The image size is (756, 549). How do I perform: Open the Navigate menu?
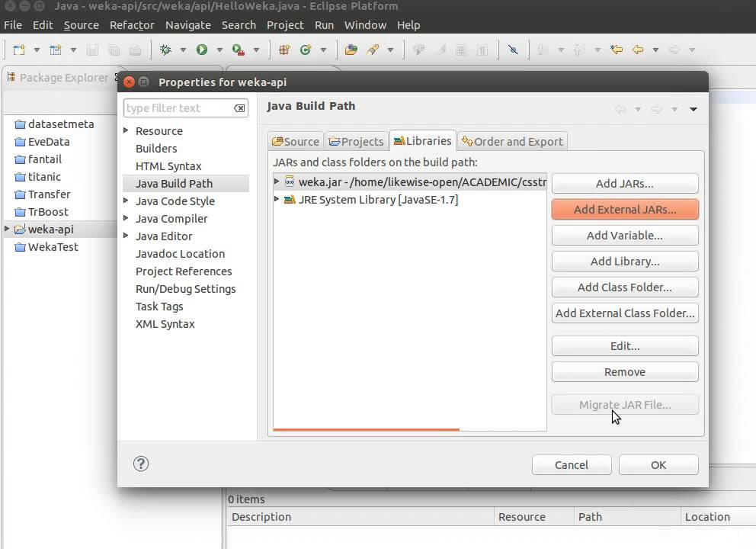click(x=188, y=25)
